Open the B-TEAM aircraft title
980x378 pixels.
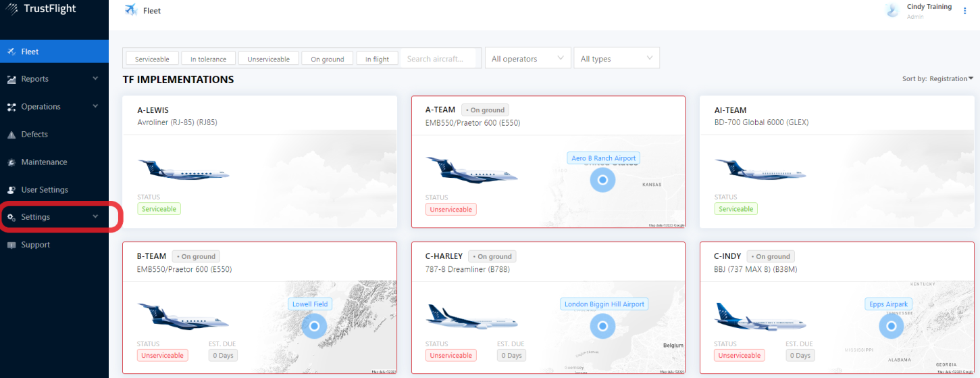(x=151, y=257)
